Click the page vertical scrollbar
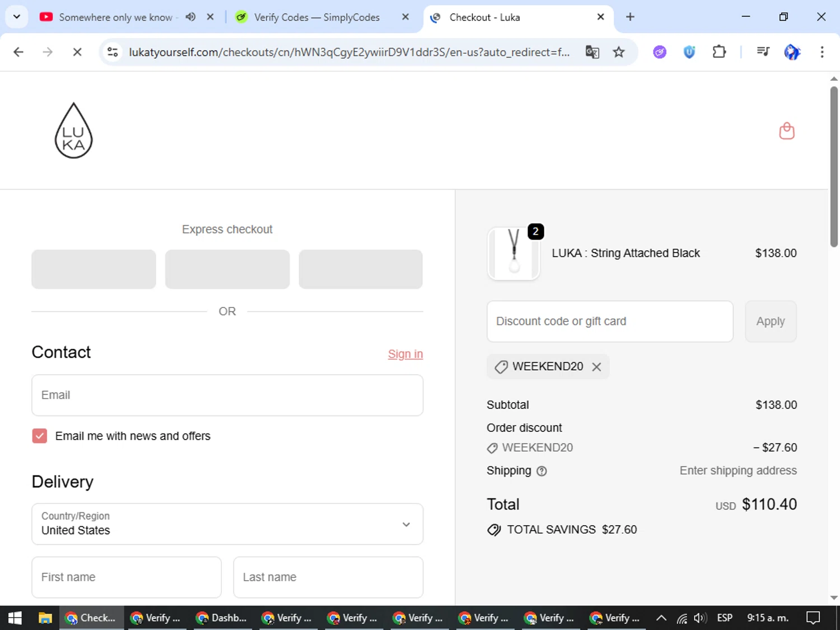840x630 pixels. click(x=834, y=166)
